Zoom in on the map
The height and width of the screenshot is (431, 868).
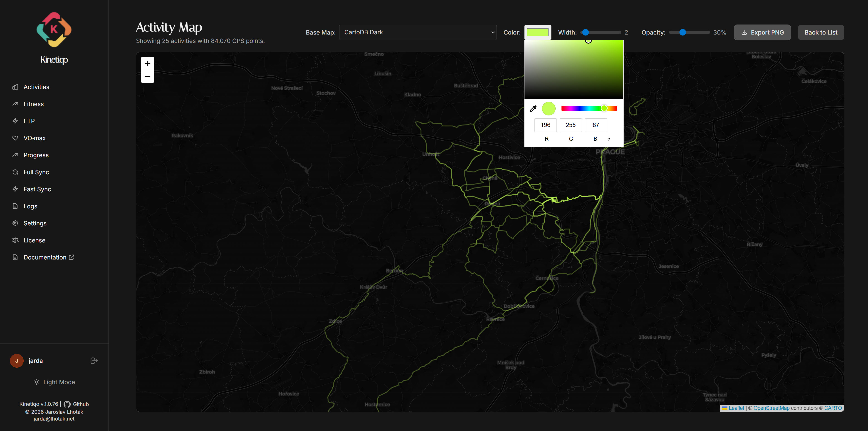click(x=148, y=64)
